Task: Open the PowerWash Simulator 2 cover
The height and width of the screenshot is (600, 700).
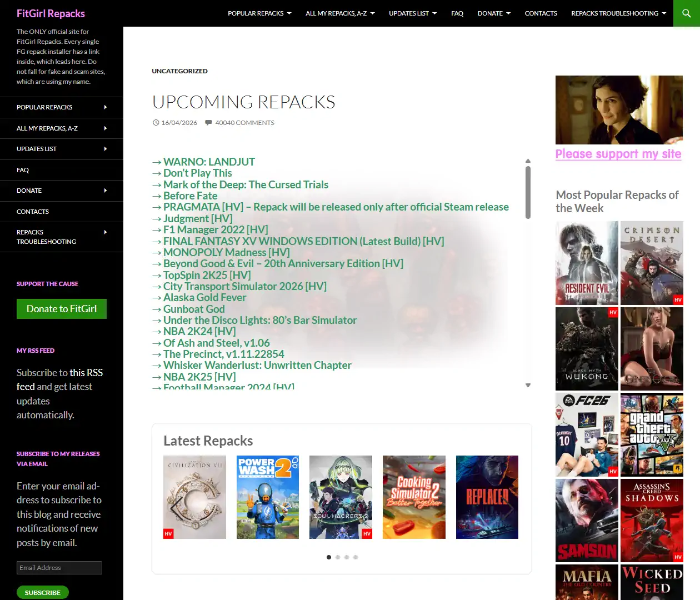Action: (268, 497)
